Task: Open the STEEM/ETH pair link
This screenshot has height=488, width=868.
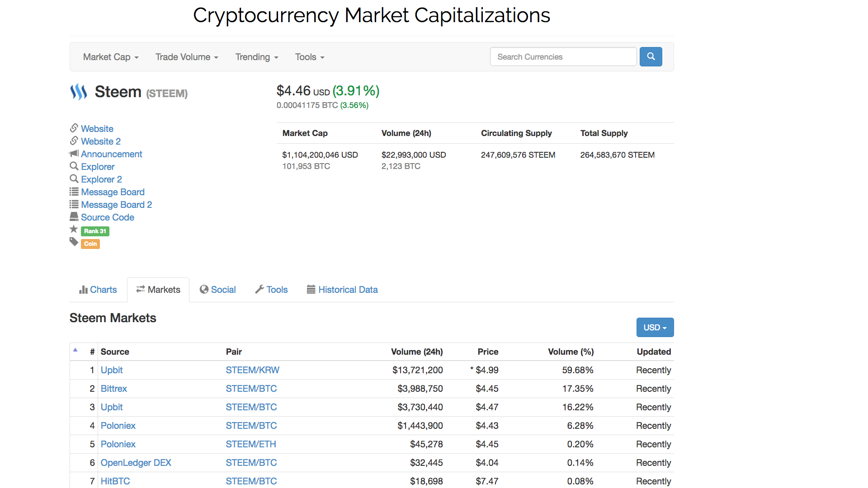Action: [251, 444]
